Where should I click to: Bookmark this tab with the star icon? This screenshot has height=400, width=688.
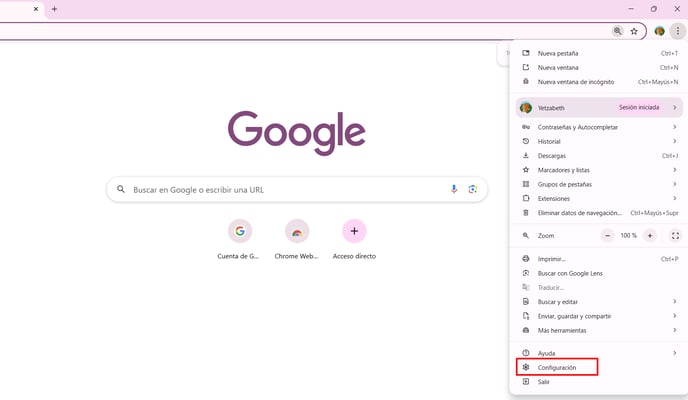(634, 31)
